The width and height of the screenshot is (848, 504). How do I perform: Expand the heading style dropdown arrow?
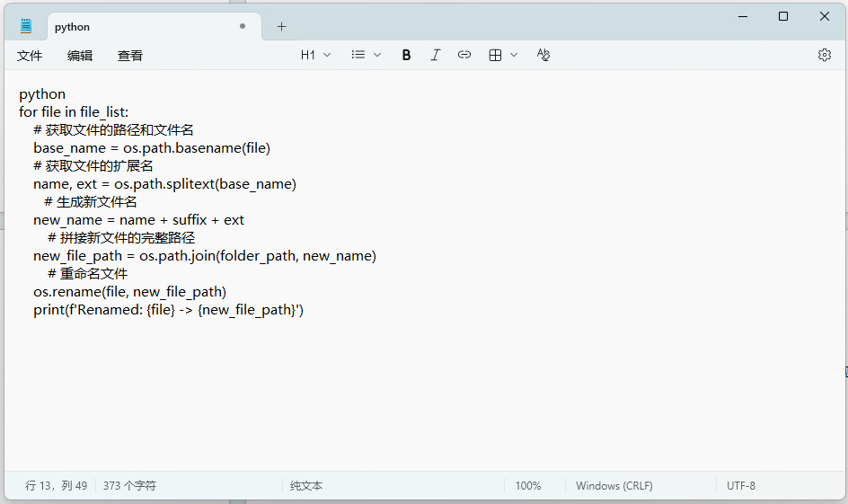point(327,55)
